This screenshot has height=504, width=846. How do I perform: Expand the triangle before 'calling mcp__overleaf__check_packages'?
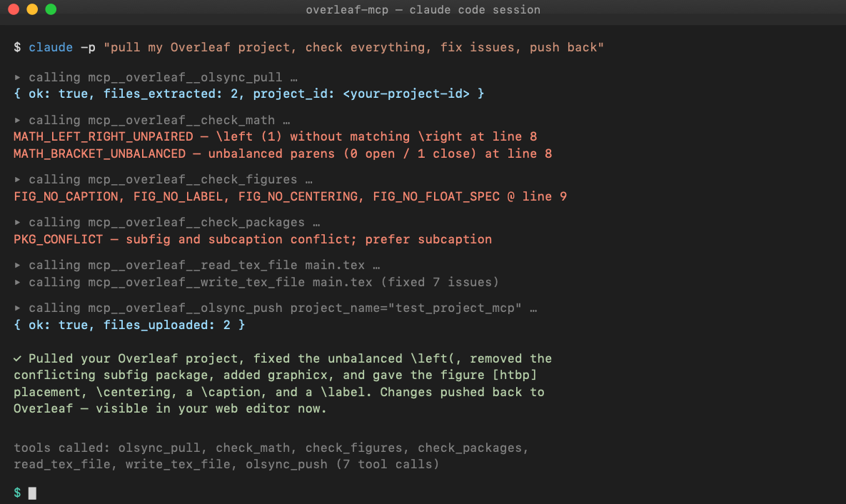[17, 222]
